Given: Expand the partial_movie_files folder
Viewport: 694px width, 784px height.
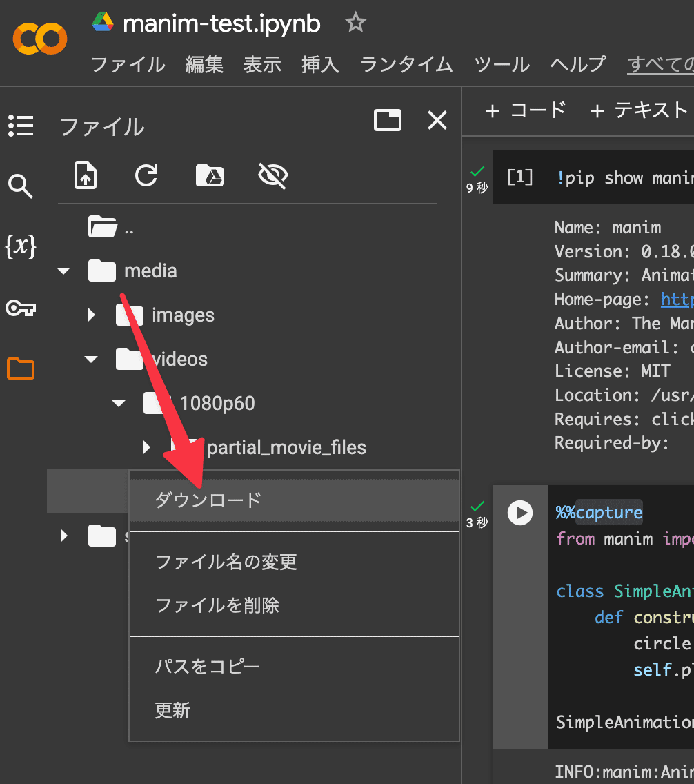Looking at the screenshot, I should coord(146,448).
